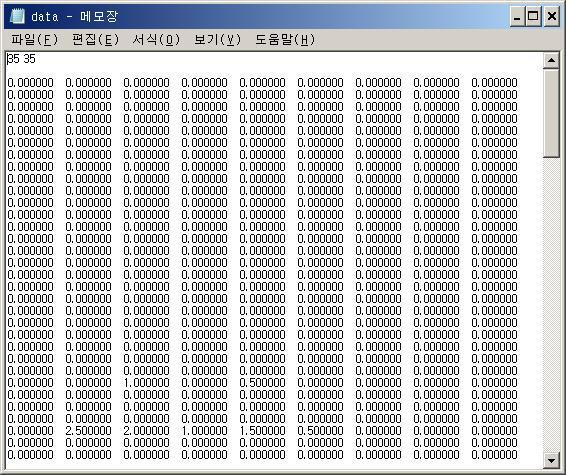Image resolution: width=566 pixels, height=475 pixels.
Task: Click the scroll-up arrow of the vertical scrollbar
Action: click(x=551, y=60)
